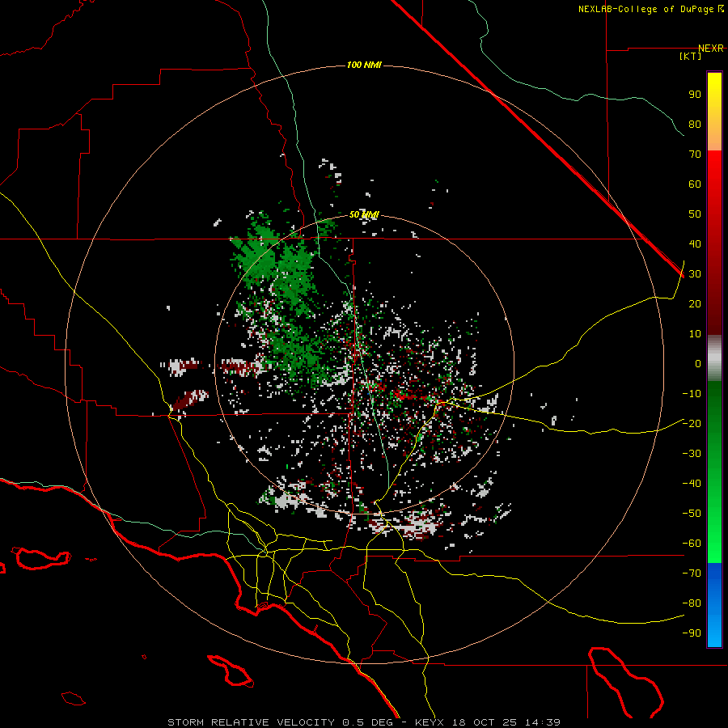Click the 20 value on the velocity scale
728x728 pixels.
tap(695, 303)
